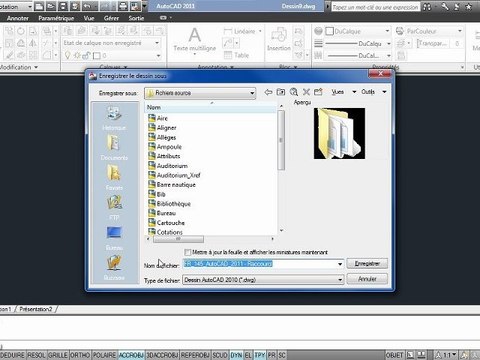Toggle SCUD in status bar
The width and height of the screenshot is (480, 360).
click(220, 355)
